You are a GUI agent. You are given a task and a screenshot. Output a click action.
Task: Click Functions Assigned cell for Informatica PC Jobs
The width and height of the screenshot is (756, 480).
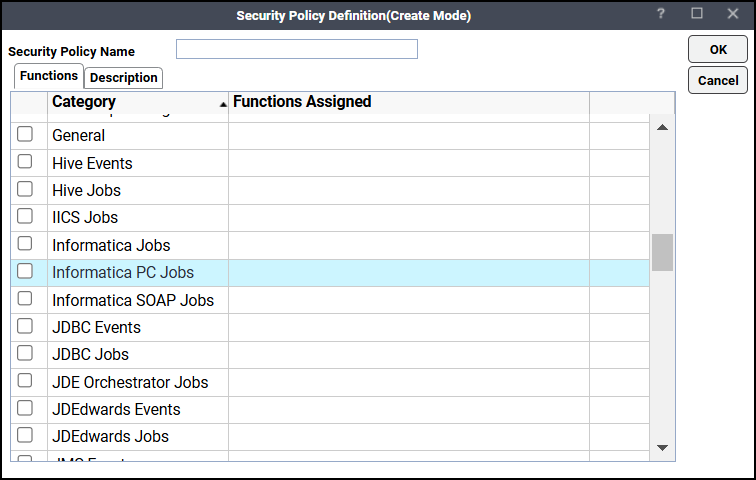[x=409, y=273]
